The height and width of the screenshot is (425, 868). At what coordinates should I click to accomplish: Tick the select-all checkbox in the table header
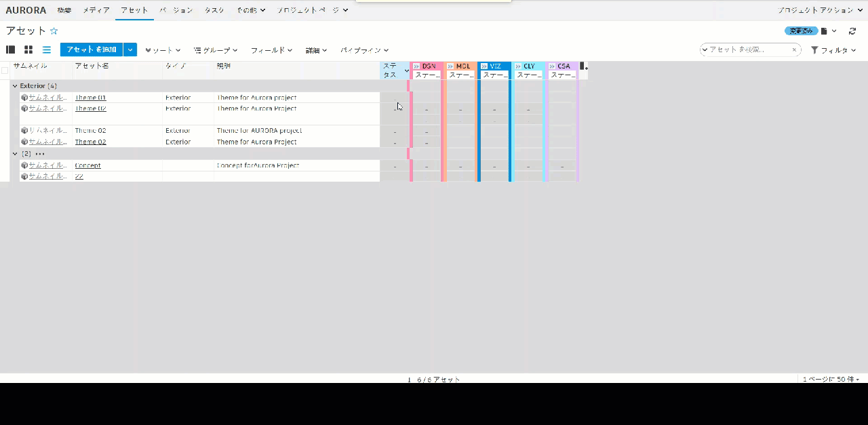[x=5, y=70]
